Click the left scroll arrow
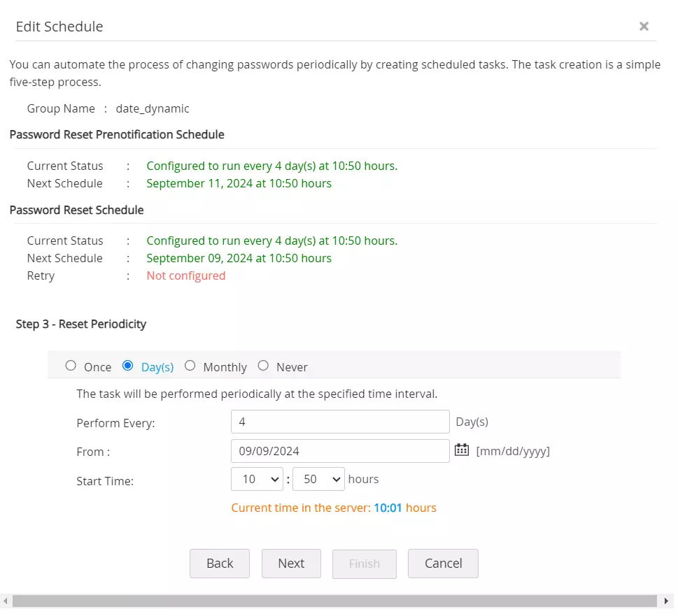 tap(6, 600)
